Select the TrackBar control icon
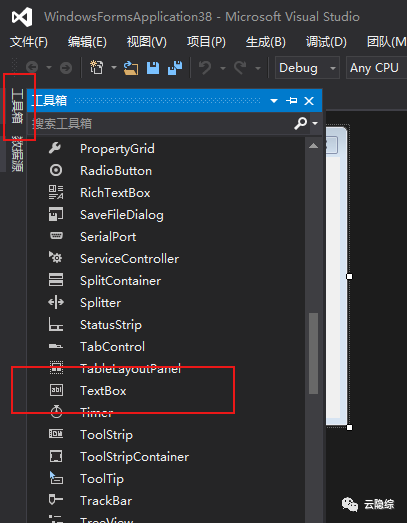 pyautogui.click(x=56, y=499)
